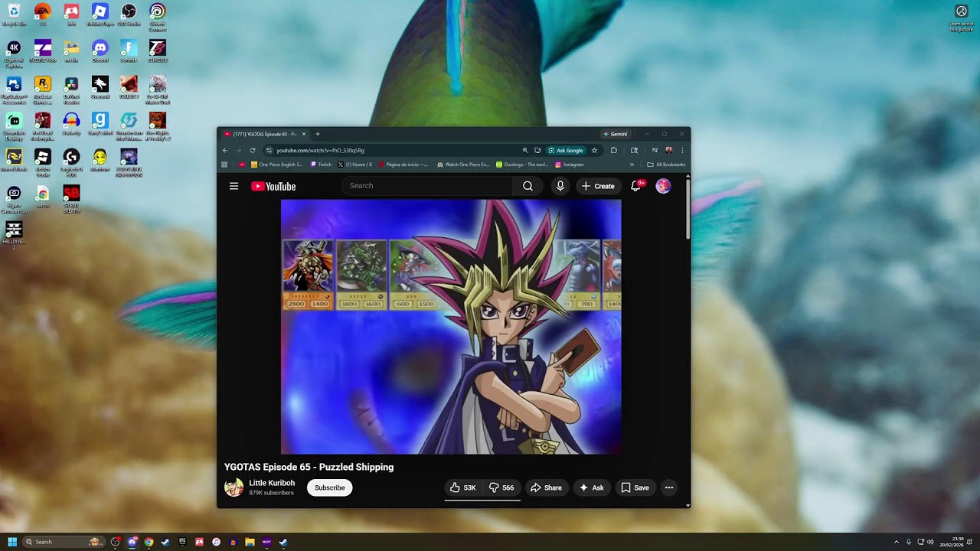Click the Gemini button in Chrome
This screenshot has height=551, width=980.
pos(615,134)
